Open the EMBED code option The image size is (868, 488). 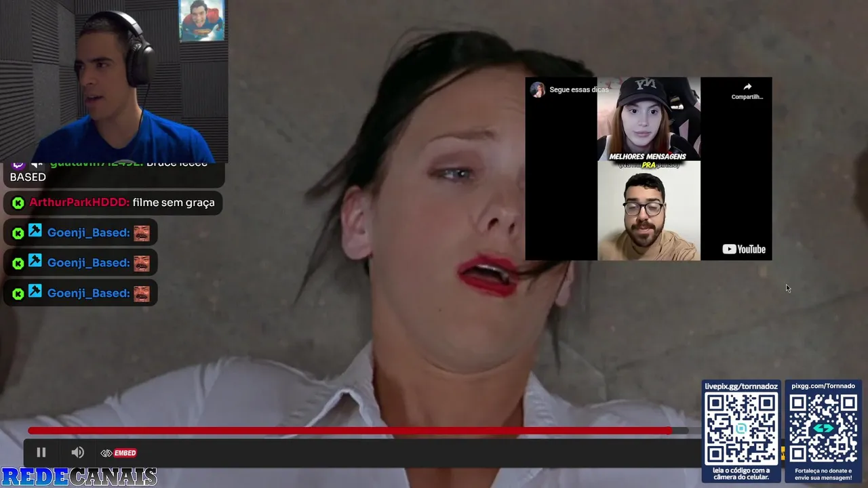pyautogui.click(x=119, y=453)
